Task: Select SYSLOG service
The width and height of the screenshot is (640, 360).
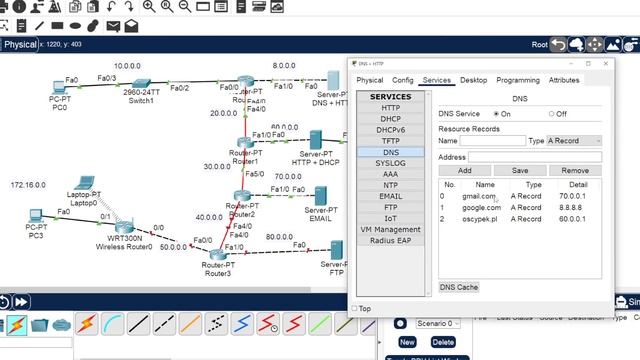Action: click(391, 163)
